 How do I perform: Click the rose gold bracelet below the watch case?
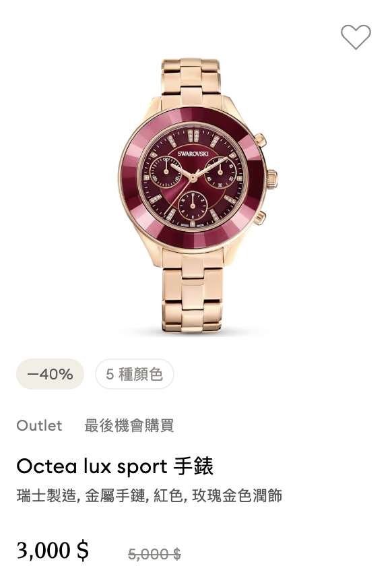[192, 295]
